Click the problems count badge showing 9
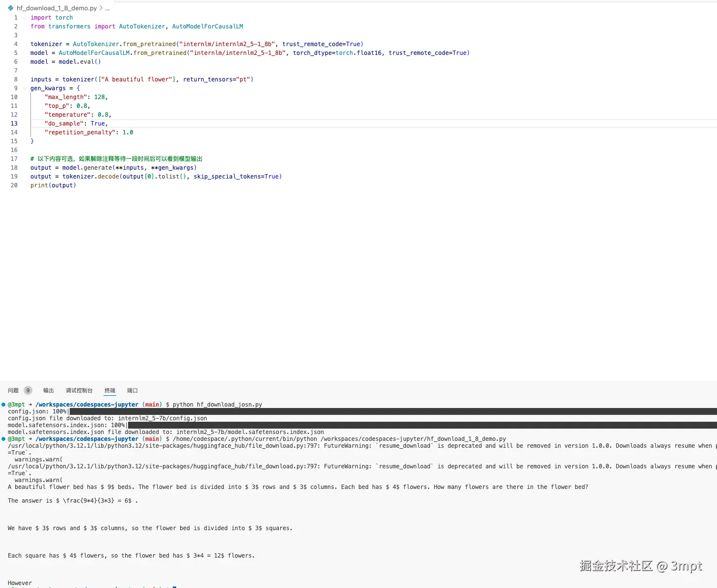This screenshot has width=717, height=588. [x=28, y=390]
